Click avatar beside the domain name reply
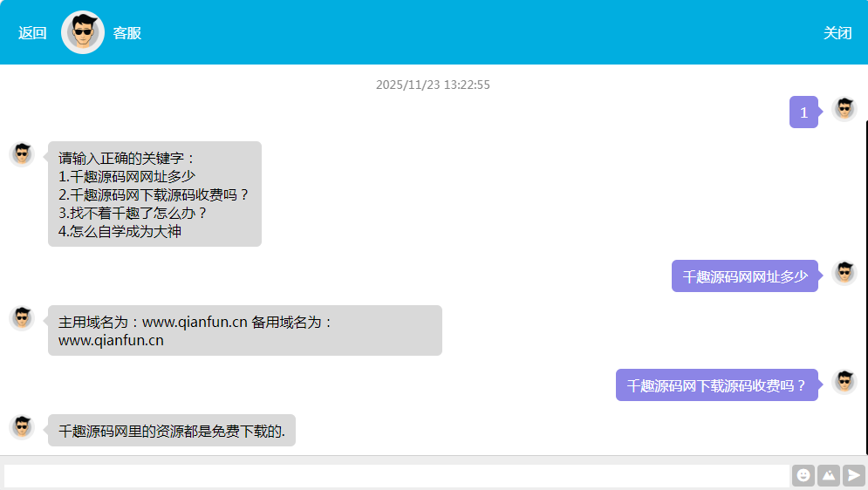 (x=22, y=318)
